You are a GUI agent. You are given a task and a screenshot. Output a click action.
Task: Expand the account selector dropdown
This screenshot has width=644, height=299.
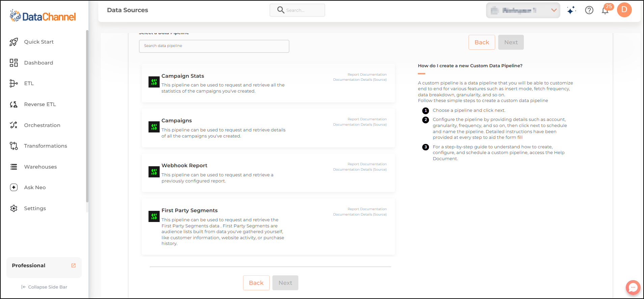pyautogui.click(x=523, y=10)
